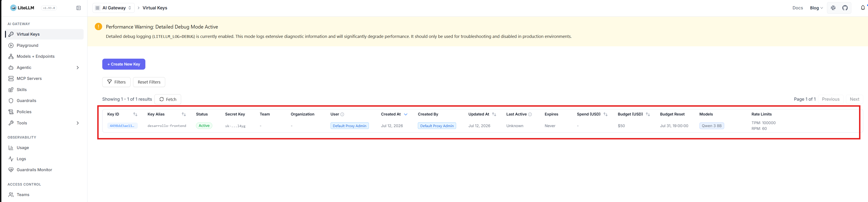This screenshot has height=202, width=868.
Task: Click the Create New Key button
Action: [x=124, y=64]
